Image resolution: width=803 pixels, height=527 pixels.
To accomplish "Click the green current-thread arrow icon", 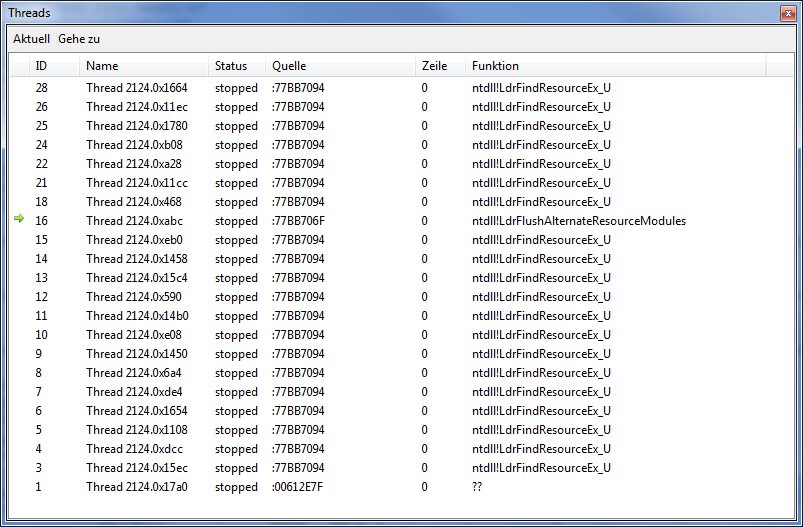I will [18, 220].
